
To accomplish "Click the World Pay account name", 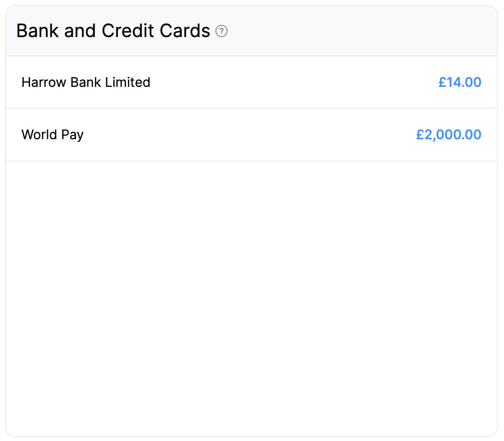I will tap(52, 135).
